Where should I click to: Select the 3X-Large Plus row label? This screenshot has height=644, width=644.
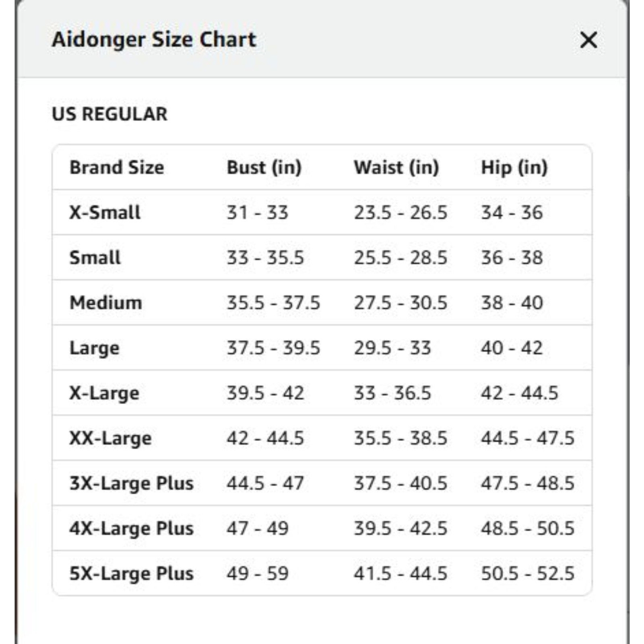[132, 483]
